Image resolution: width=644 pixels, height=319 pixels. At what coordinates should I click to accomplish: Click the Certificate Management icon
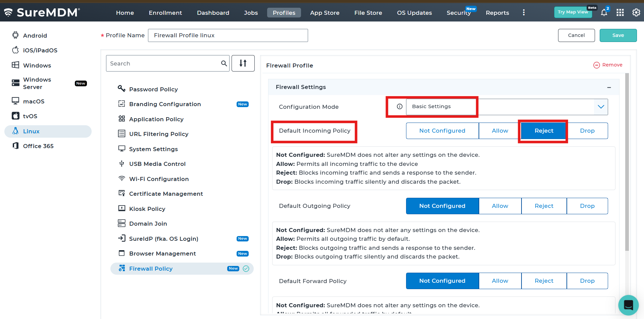pyautogui.click(x=121, y=193)
